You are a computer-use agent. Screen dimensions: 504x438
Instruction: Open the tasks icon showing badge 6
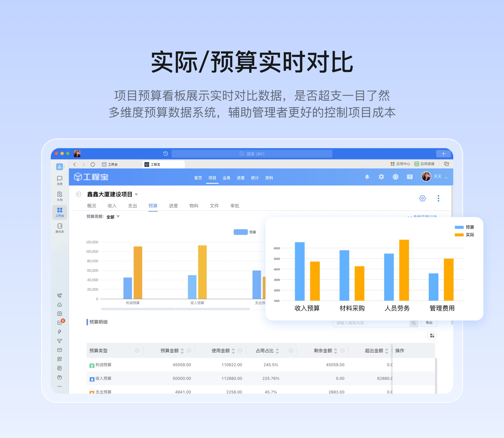(x=59, y=322)
